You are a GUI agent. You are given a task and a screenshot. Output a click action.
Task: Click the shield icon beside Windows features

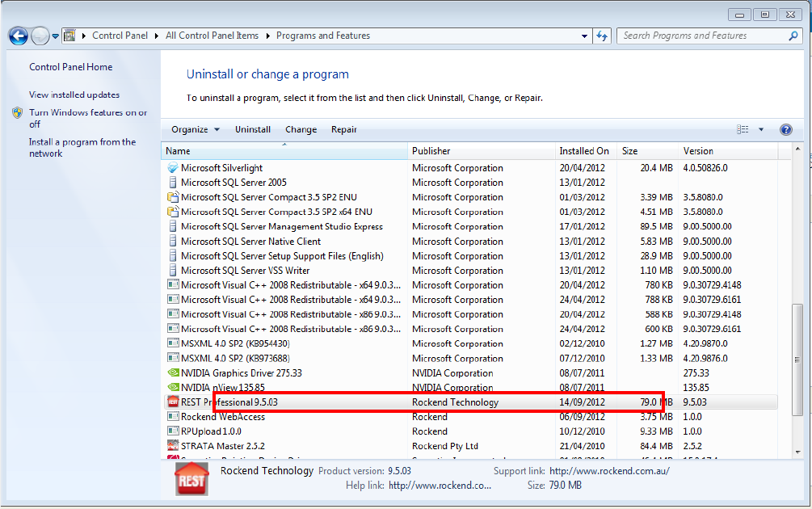(x=18, y=112)
